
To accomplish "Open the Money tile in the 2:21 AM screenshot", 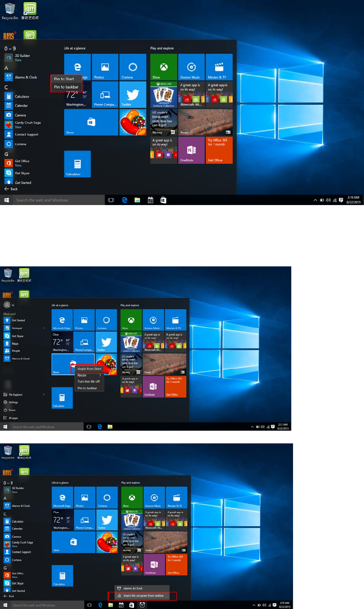I will (x=131, y=365).
